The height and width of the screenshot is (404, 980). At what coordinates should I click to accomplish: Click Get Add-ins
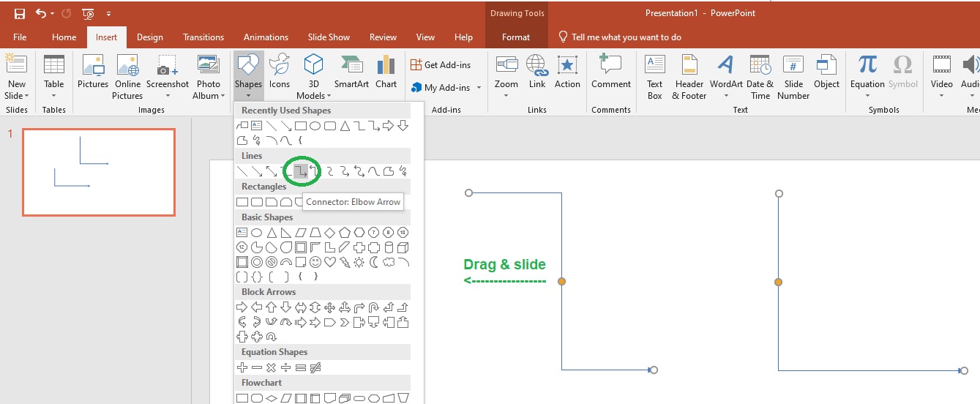(x=441, y=65)
